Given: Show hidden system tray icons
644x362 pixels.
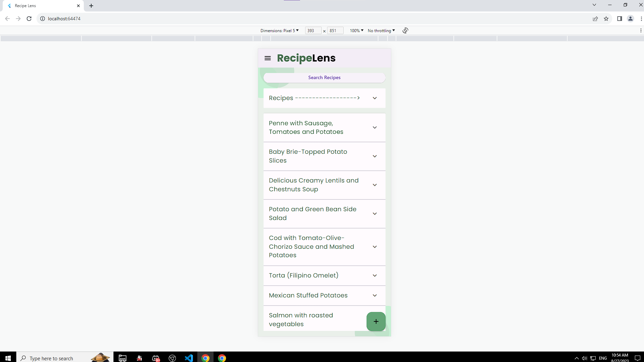Looking at the screenshot, I should pyautogui.click(x=576, y=358).
